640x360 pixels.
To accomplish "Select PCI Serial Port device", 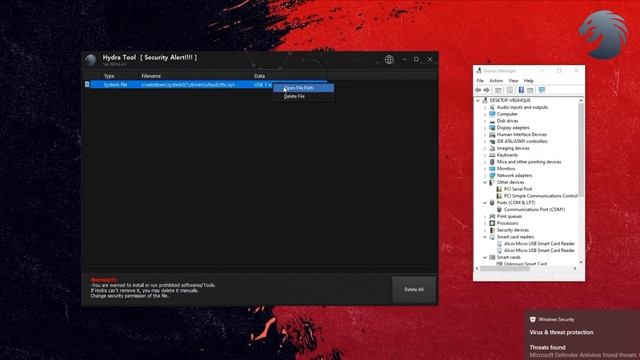I will pyautogui.click(x=518, y=189).
